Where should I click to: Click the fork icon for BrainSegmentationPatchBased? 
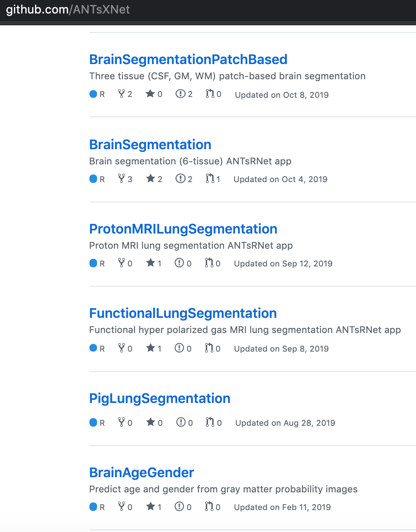point(122,94)
